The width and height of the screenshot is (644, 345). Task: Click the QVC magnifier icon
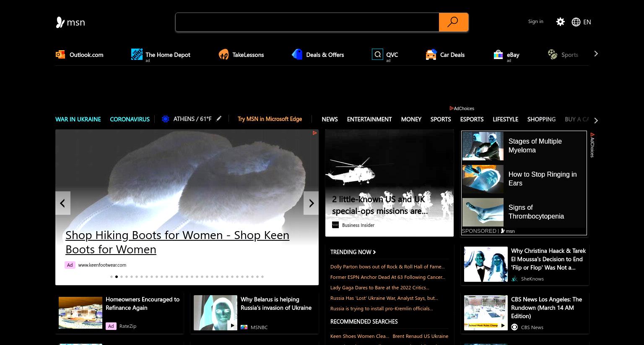click(x=377, y=54)
